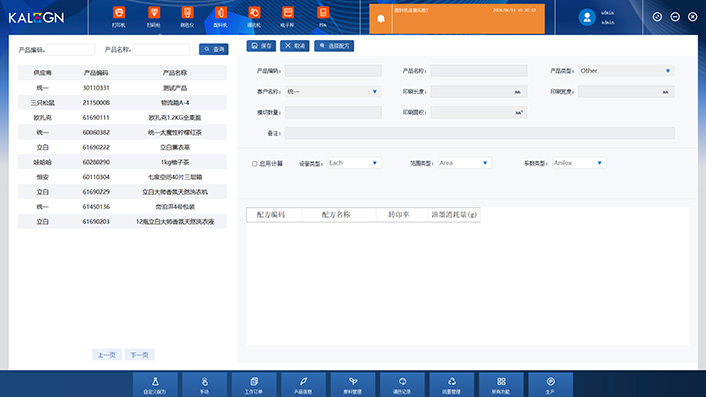Open 调色记录 tinting records in bottom bar
706x397 pixels.
pyautogui.click(x=402, y=385)
